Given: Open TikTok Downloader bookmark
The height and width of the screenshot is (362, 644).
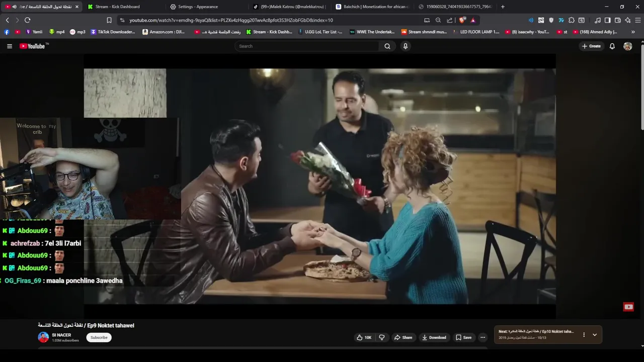Looking at the screenshot, I should (x=113, y=32).
